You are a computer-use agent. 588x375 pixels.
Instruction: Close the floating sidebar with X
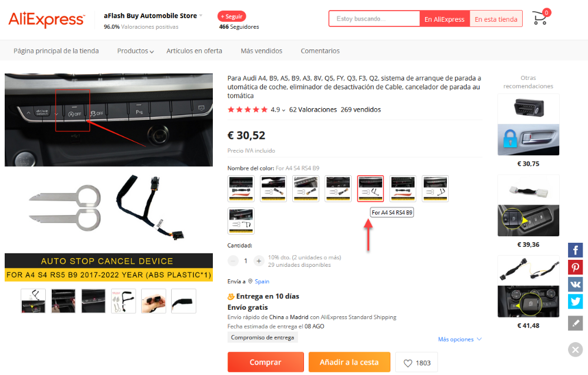click(575, 350)
